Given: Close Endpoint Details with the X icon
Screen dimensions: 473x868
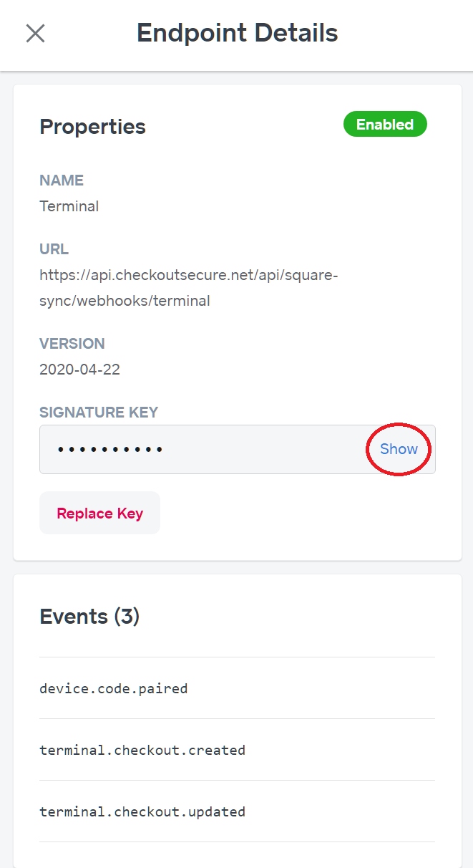Looking at the screenshot, I should 35,33.
